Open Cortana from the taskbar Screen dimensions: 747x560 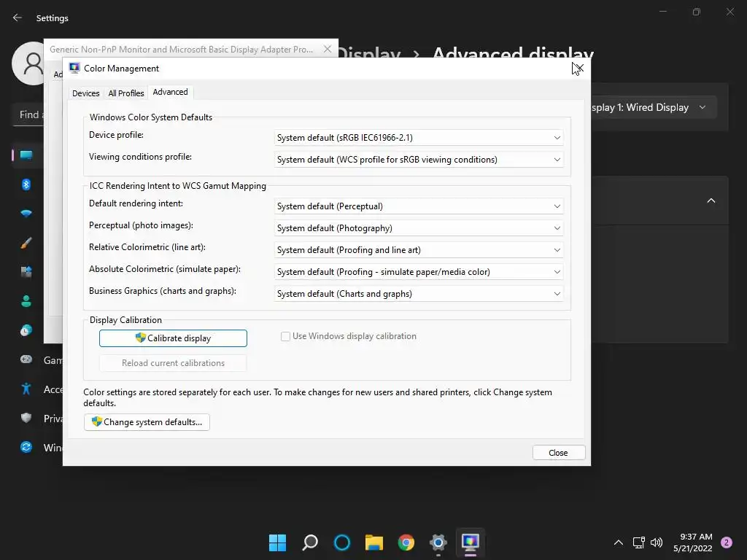tap(342, 542)
